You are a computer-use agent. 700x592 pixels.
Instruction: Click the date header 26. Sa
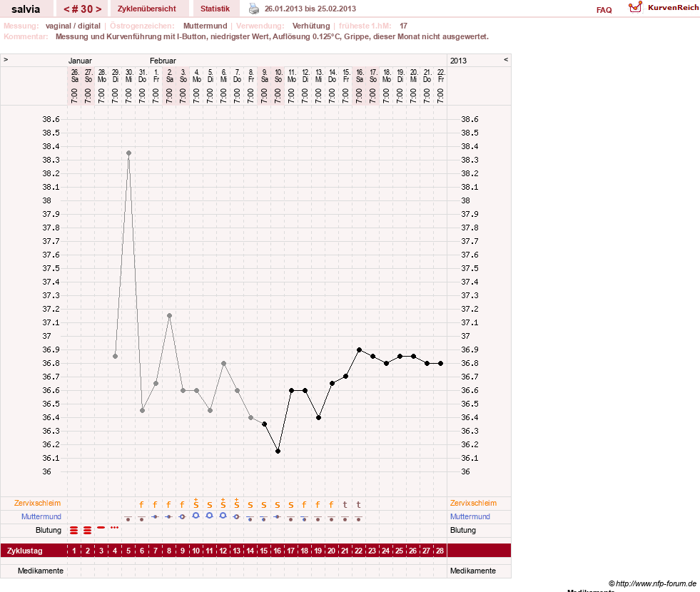[74, 76]
